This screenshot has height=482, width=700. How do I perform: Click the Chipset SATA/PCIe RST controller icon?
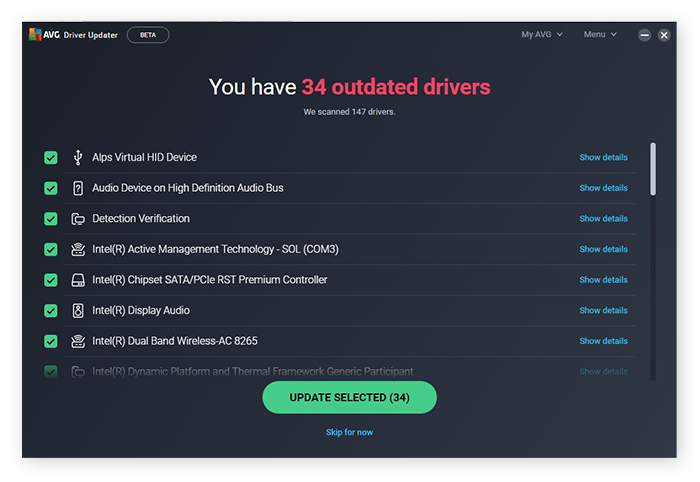pyautogui.click(x=78, y=280)
